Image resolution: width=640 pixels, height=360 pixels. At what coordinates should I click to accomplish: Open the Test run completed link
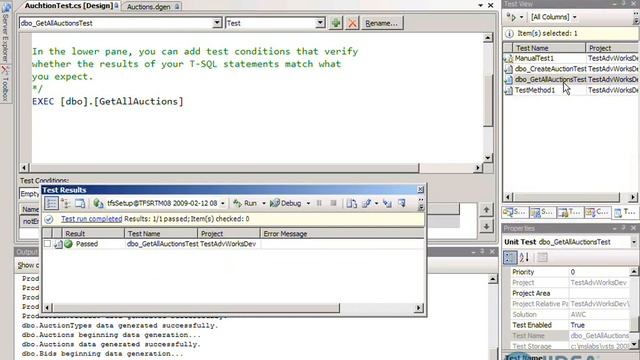[x=91, y=219]
